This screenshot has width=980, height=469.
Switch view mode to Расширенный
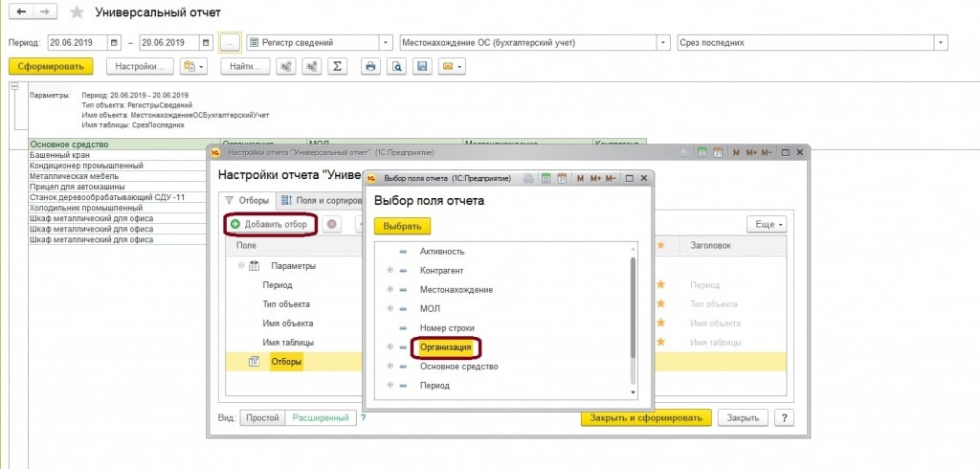(x=323, y=418)
